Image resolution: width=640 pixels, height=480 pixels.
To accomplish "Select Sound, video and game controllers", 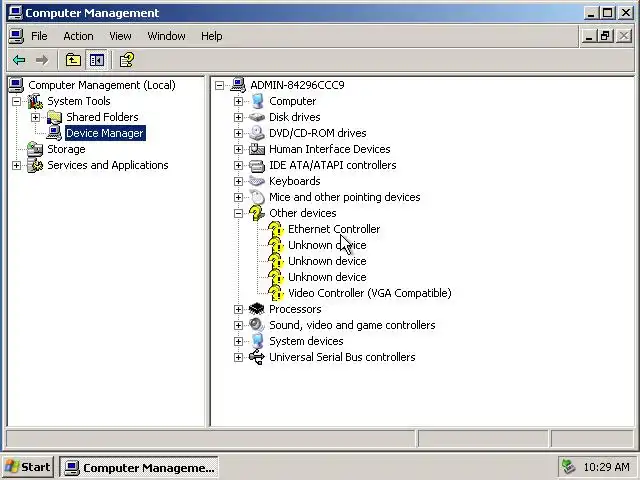I will click(352, 325).
